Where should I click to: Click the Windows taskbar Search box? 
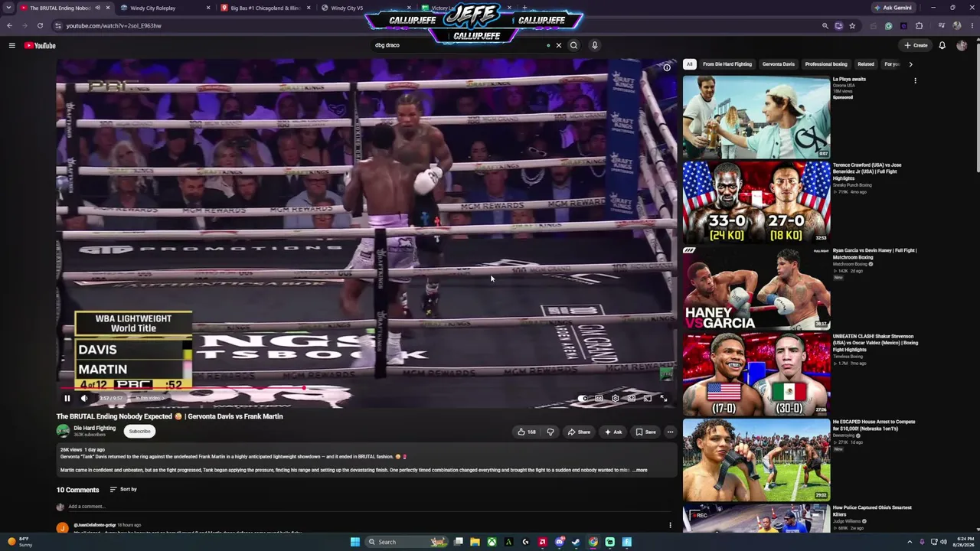pos(407,542)
